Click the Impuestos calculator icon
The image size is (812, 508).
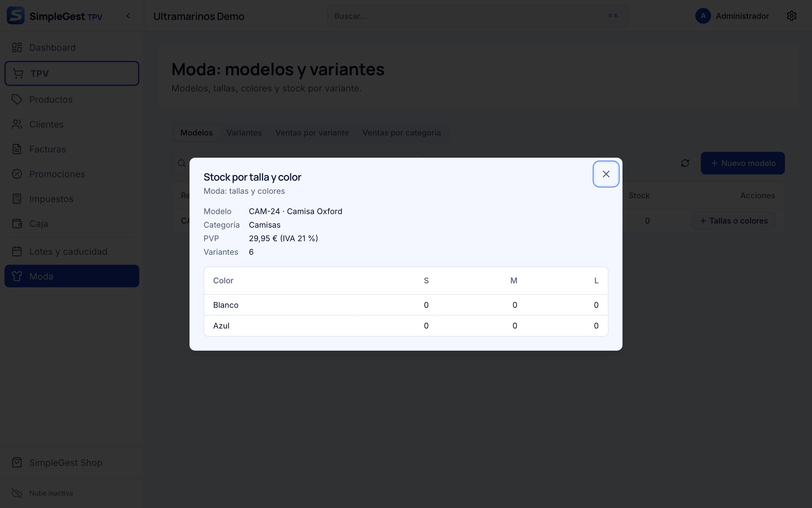17,199
